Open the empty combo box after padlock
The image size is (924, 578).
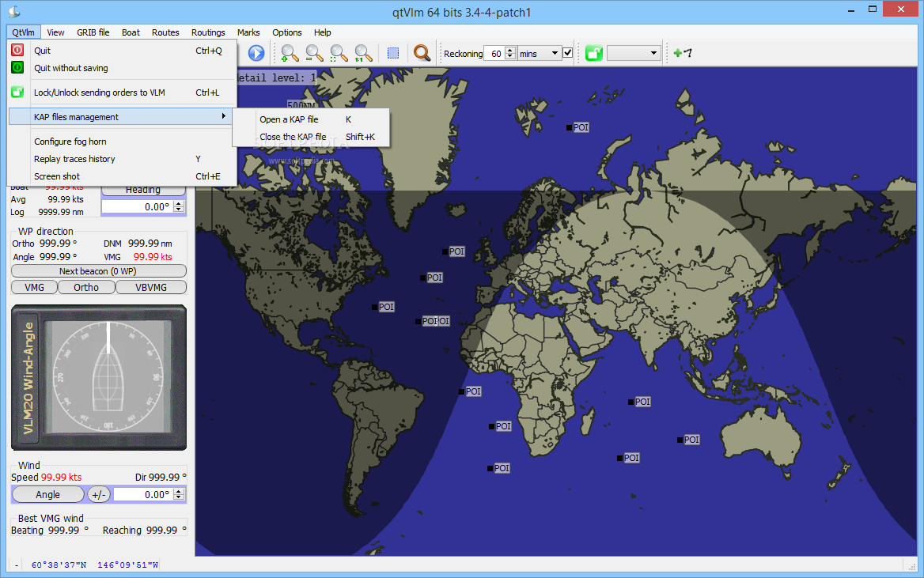pos(634,54)
